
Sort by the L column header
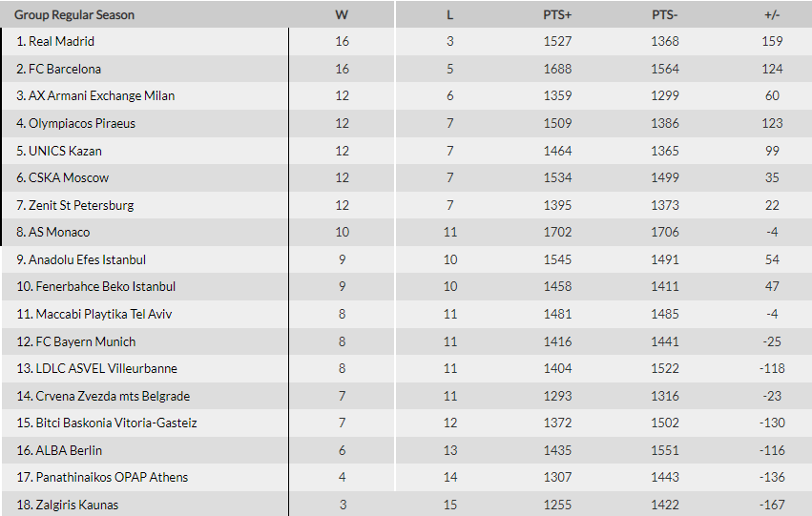[x=450, y=15]
